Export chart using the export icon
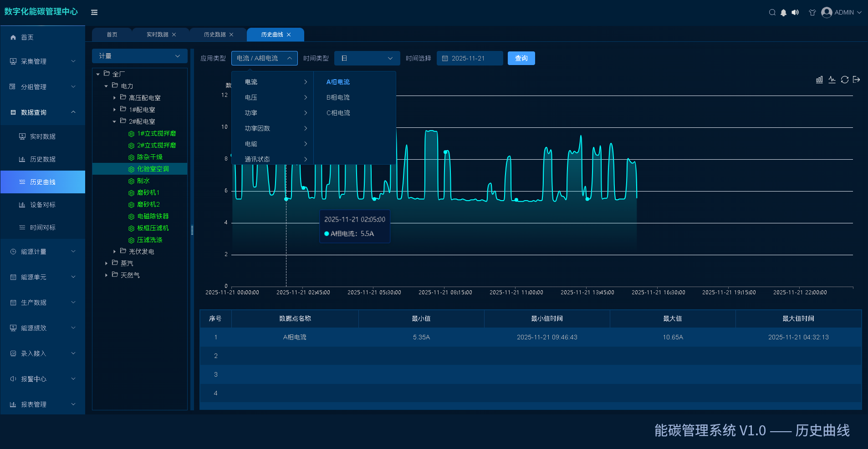This screenshot has width=868, height=449. pyautogui.click(x=857, y=80)
